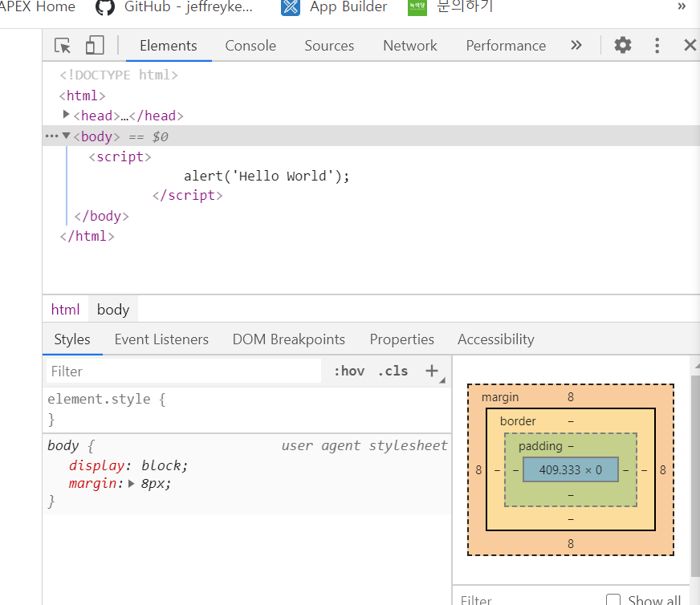Switch to the Console tab
The height and width of the screenshot is (605, 700).
pyautogui.click(x=250, y=46)
